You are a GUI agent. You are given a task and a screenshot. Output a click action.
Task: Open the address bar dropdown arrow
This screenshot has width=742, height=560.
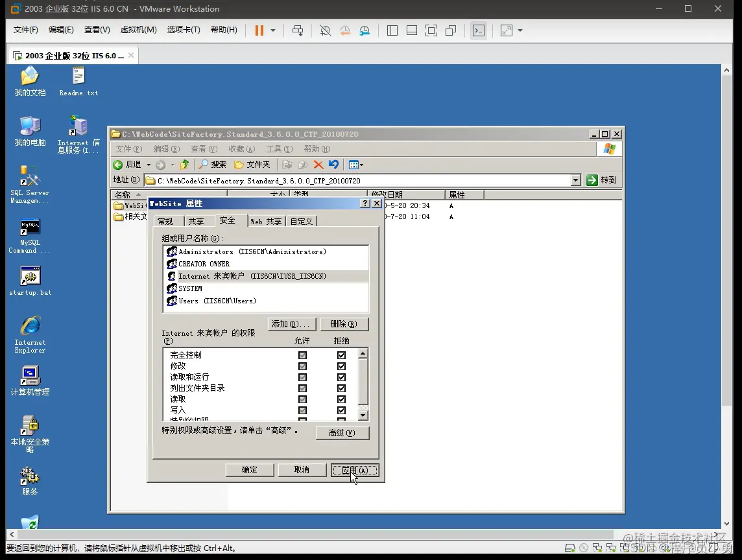click(x=575, y=180)
